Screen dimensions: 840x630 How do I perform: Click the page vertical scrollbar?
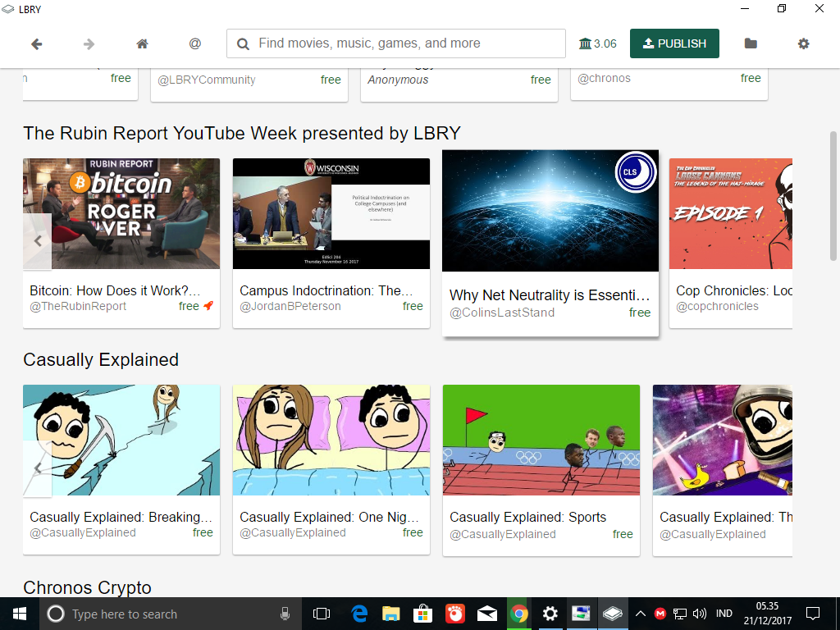pyautogui.click(x=833, y=195)
